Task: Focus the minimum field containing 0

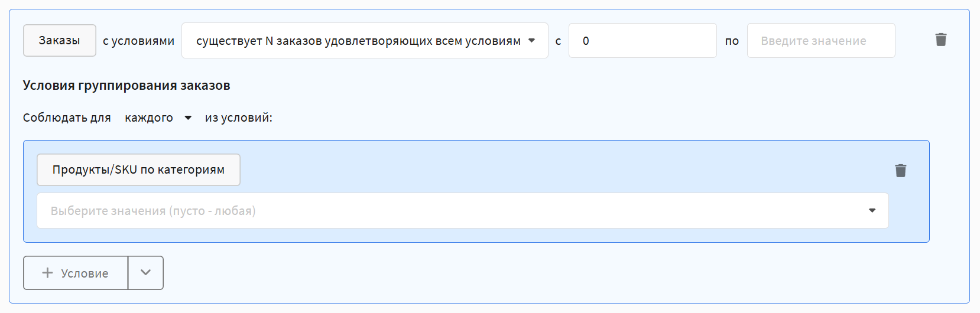Action: point(642,41)
